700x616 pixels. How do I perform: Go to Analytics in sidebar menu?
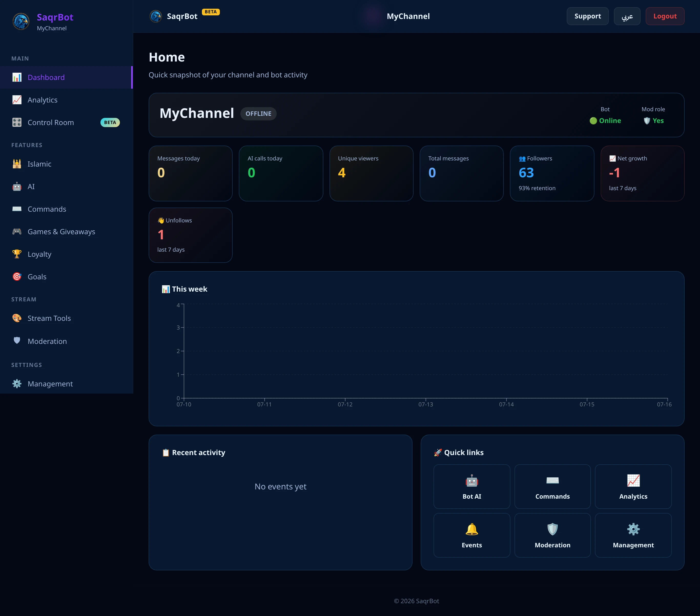point(66,100)
